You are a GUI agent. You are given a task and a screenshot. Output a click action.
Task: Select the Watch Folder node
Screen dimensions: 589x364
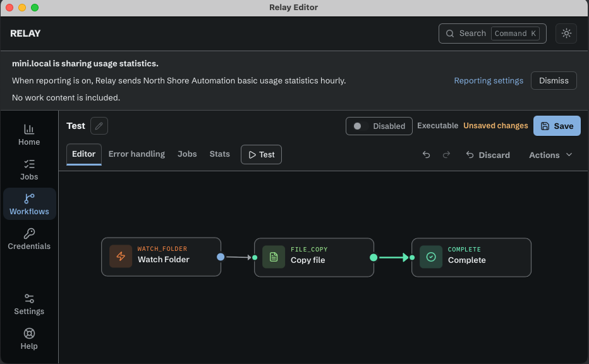[x=161, y=257]
